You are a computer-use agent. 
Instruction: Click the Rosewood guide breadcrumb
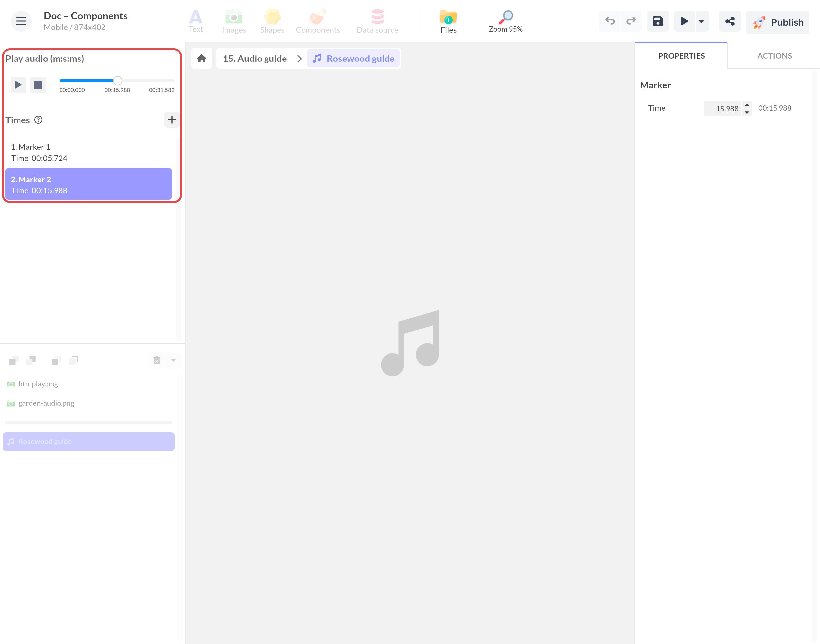point(353,59)
